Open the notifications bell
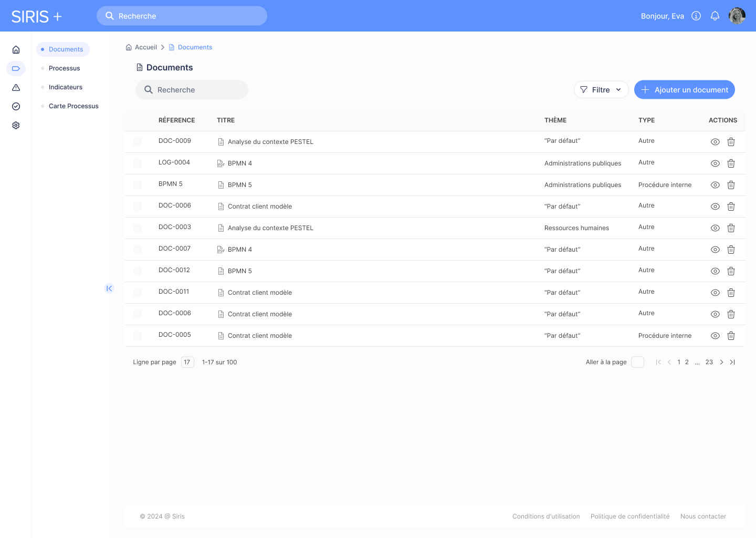The image size is (756, 538). [x=715, y=16]
